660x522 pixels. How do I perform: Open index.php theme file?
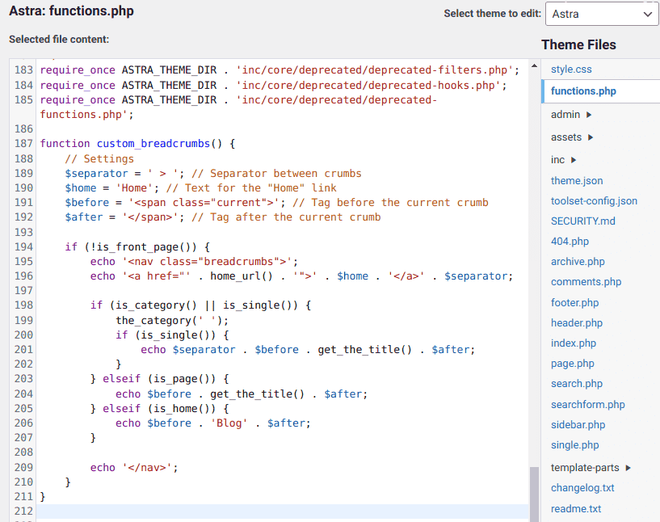pos(574,343)
